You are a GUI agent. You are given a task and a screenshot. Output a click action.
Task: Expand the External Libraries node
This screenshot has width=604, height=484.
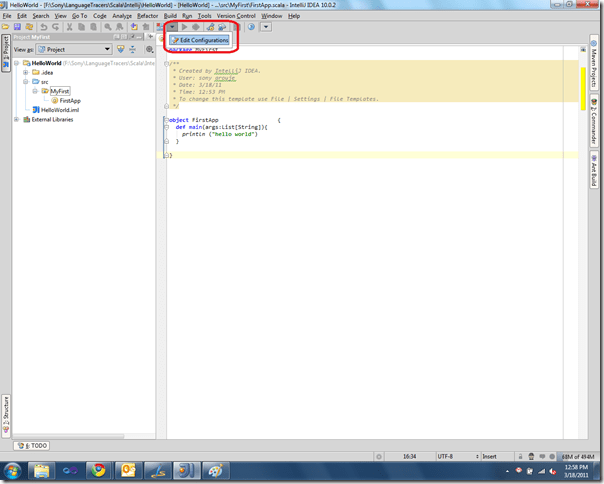pyautogui.click(x=17, y=119)
